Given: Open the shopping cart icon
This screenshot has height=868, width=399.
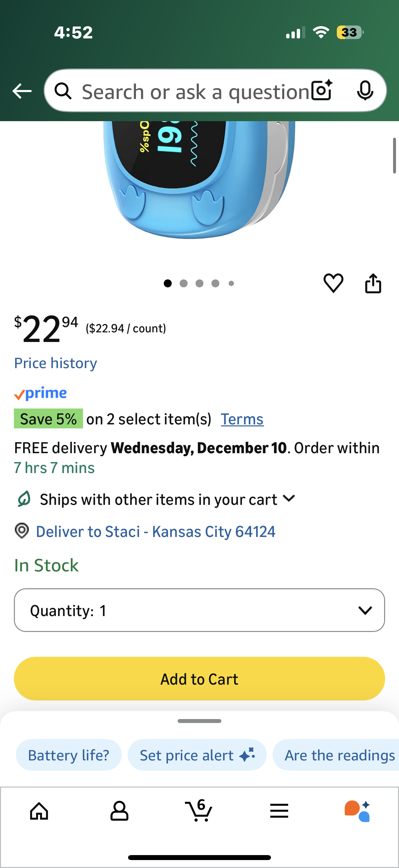Looking at the screenshot, I should coord(199,810).
